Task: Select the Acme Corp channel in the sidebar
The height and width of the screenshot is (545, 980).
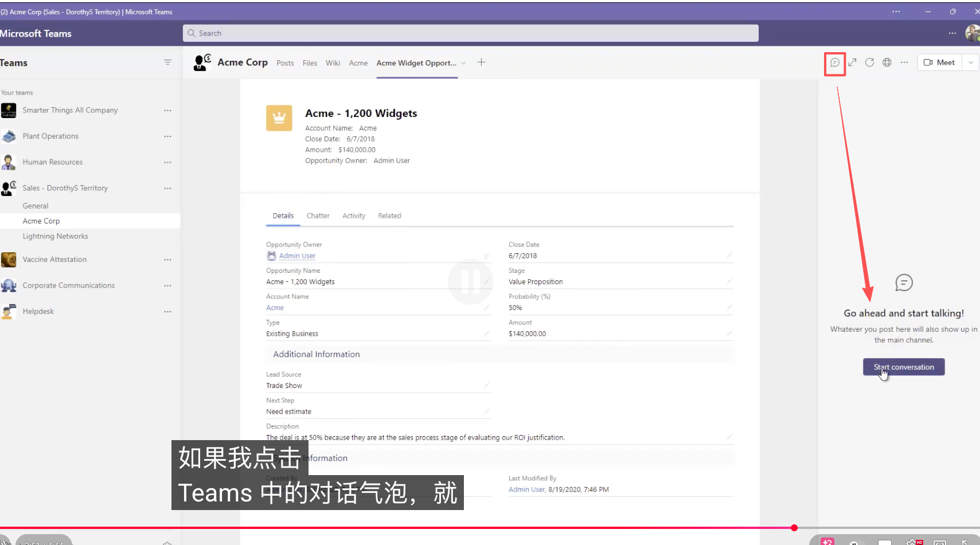Action: click(x=90, y=221)
